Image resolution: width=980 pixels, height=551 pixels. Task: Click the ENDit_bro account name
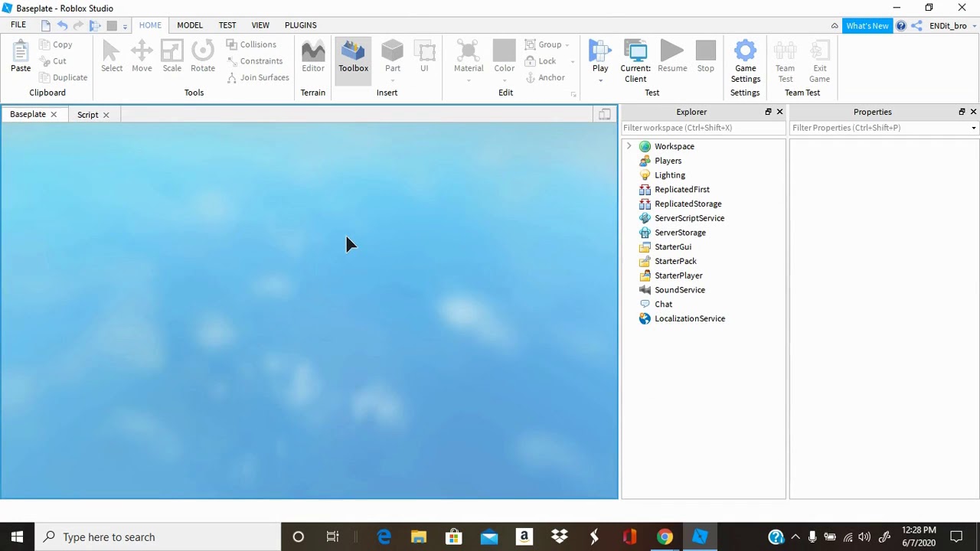948,26
